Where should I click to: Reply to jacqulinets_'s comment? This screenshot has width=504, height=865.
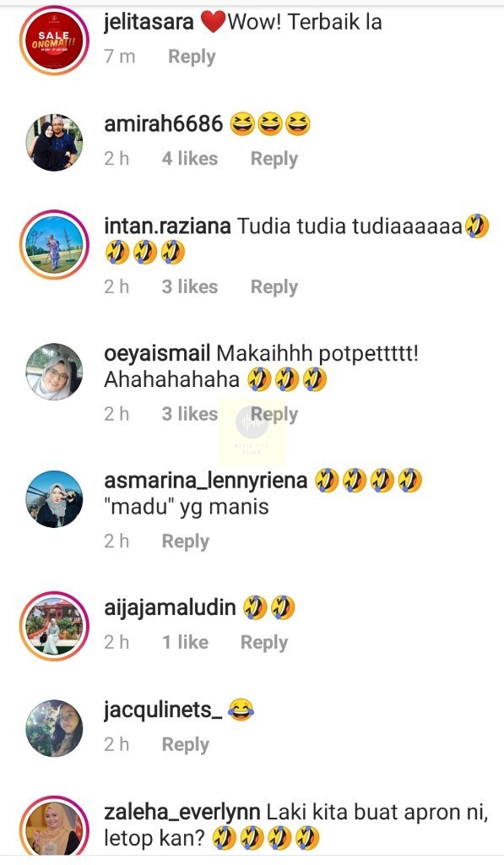coord(185,745)
